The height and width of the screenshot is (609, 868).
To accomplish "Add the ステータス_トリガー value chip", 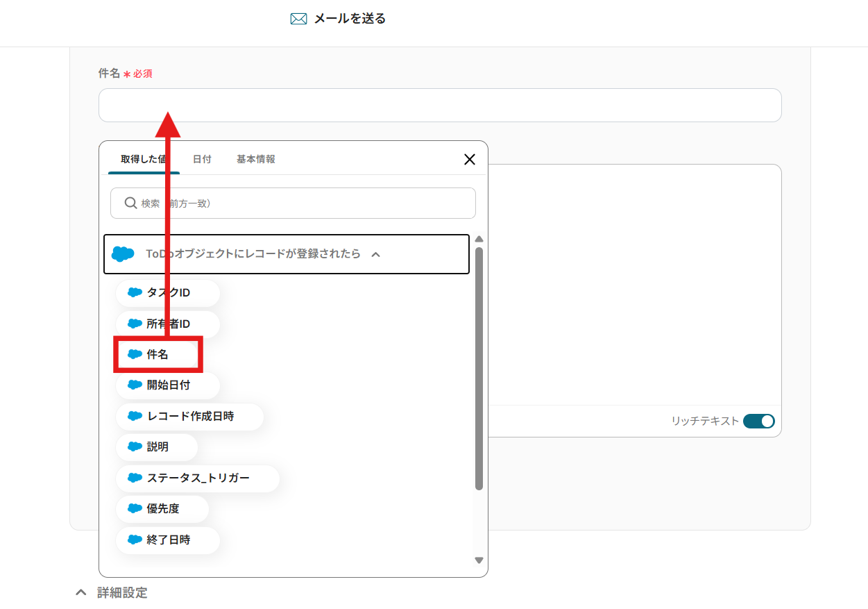I will point(198,478).
